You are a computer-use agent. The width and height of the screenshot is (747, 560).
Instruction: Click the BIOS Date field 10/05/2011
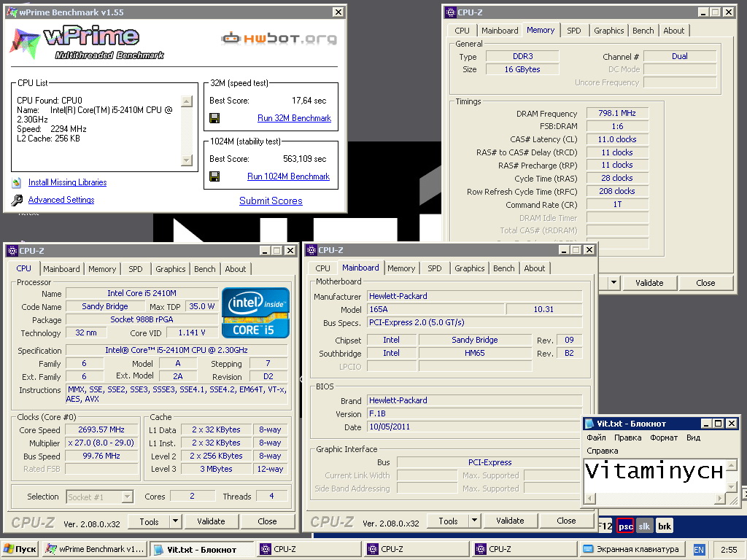pos(474,427)
